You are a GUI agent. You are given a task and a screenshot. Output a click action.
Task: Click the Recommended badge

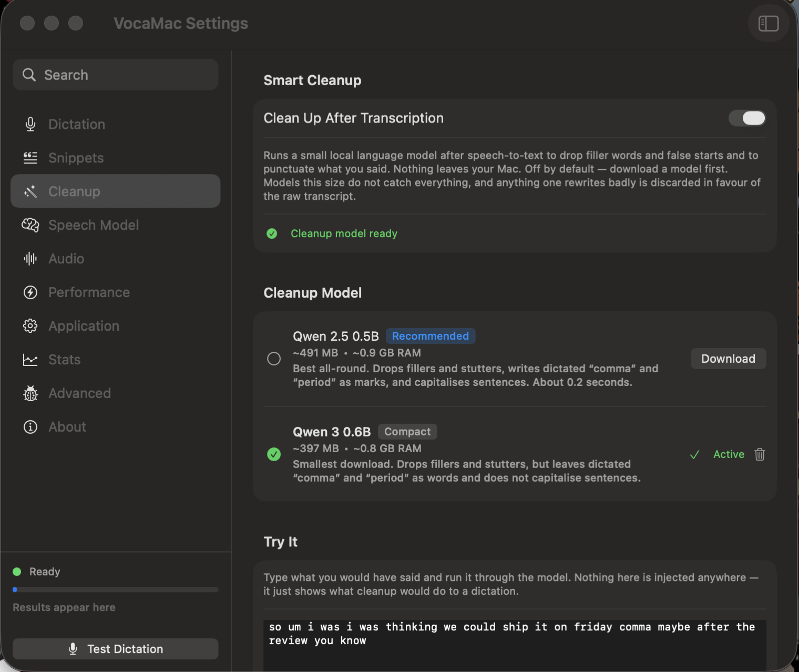(x=431, y=336)
